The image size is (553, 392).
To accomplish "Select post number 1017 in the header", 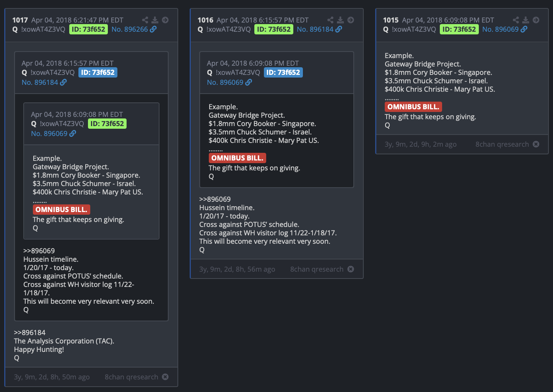I will click(x=20, y=20).
